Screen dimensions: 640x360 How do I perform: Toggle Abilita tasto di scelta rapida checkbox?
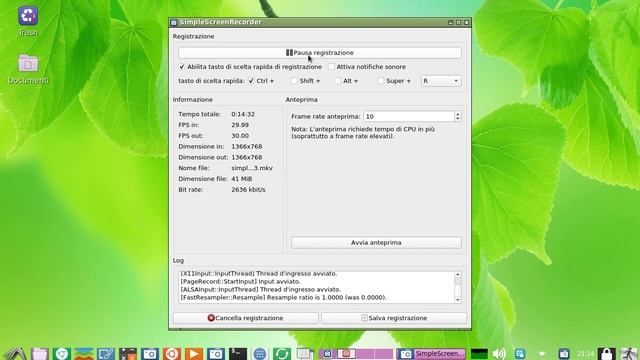[x=182, y=67]
